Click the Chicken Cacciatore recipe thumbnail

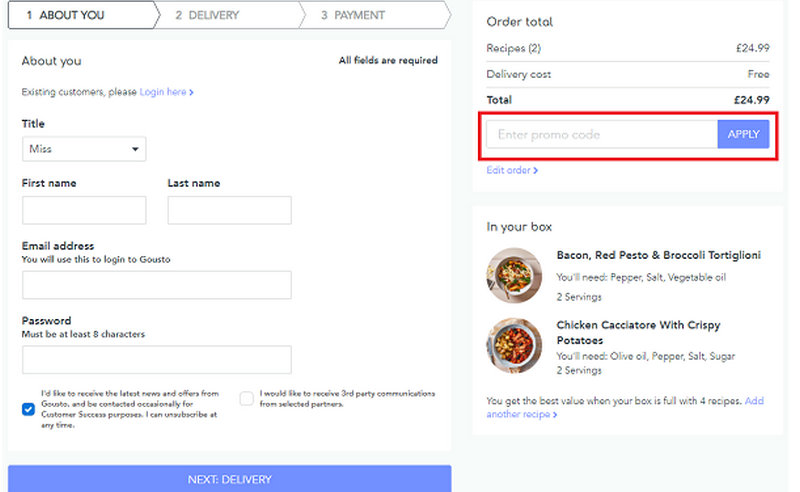click(x=514, y=345)
